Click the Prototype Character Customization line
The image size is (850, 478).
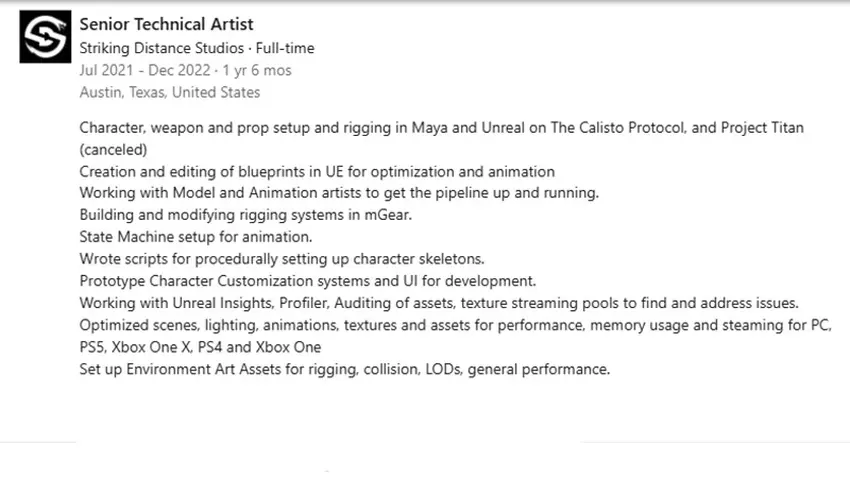(x=307, y=281)
